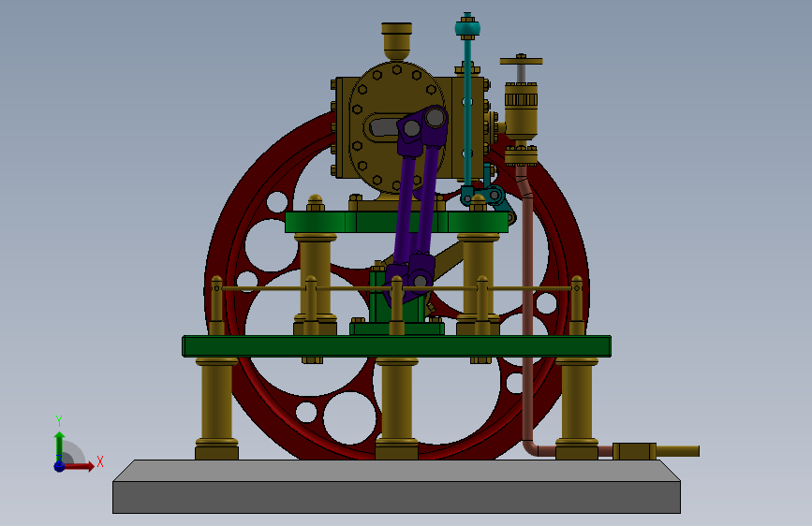Select the long lower green platform plate
The image size is (812, 526).
(x=396, y=346)
